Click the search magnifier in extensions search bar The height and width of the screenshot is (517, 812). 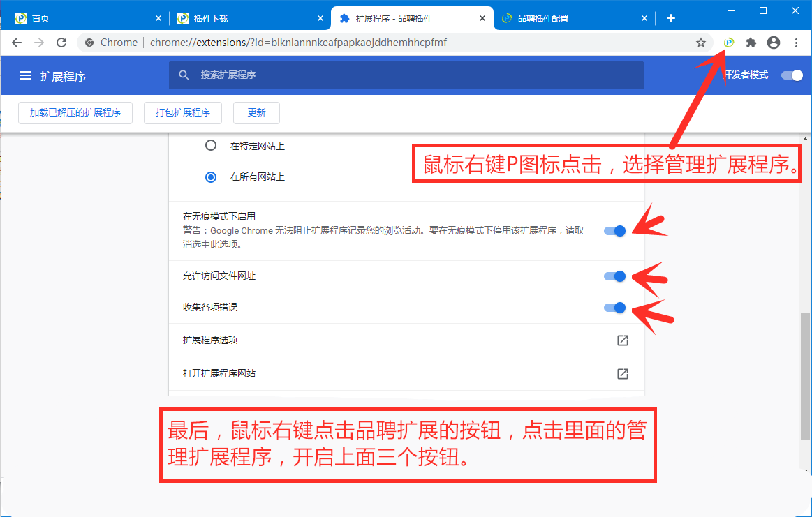[183, 75]
